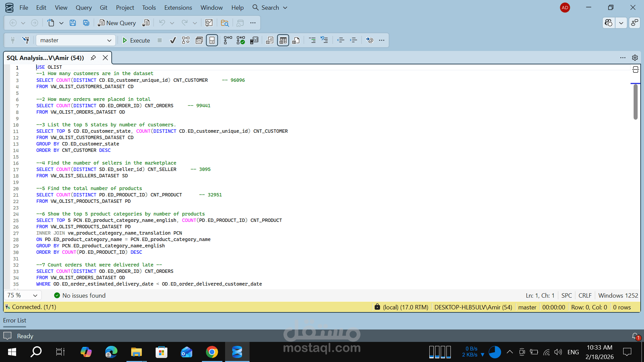Expand the New File dropdown arrow
The image size is (644, 362).
pyautogui.click(x=61, y=23)
